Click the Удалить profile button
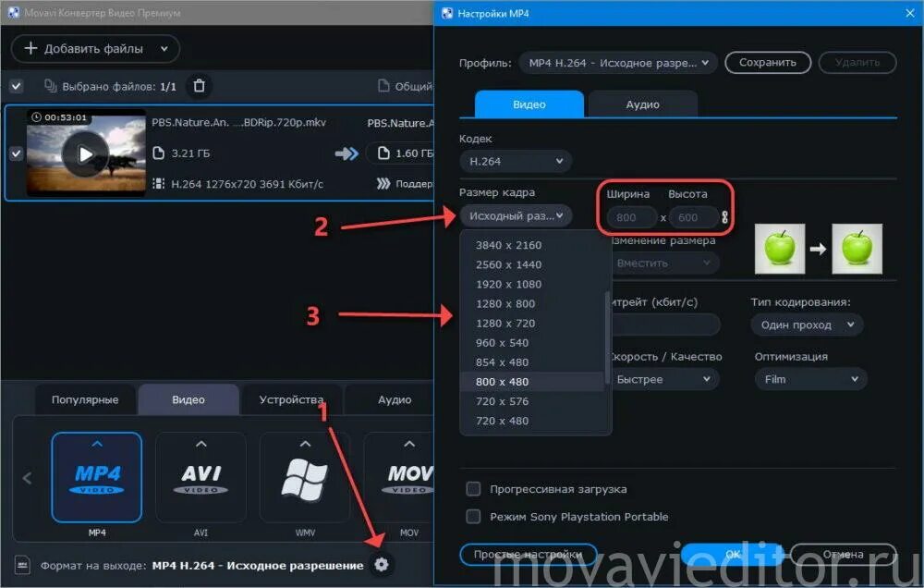 [857, 63]
